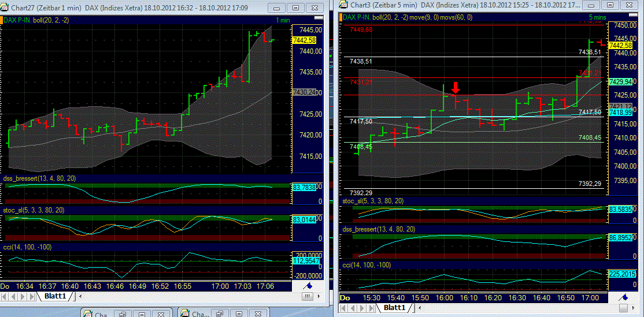Viewport: 644px width, 317px height.
Task: Click the Chart27 horizontal scrollbar thumb
Action: click(307, 296)
